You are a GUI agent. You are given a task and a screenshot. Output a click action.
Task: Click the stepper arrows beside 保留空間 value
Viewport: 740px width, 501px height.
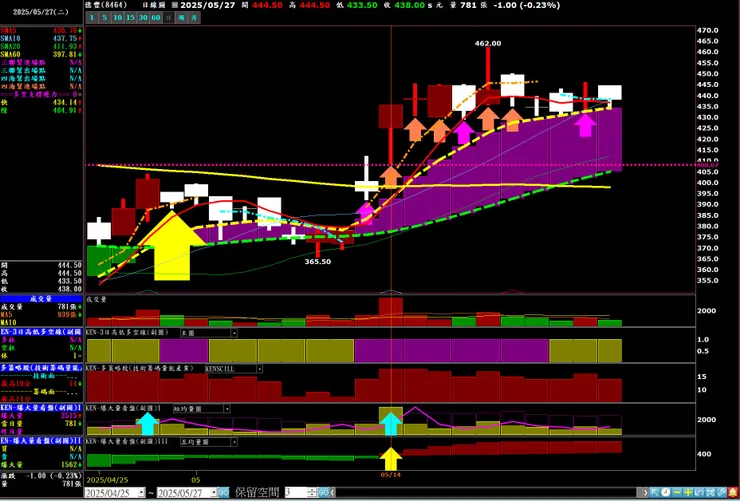tap(312, 493)
